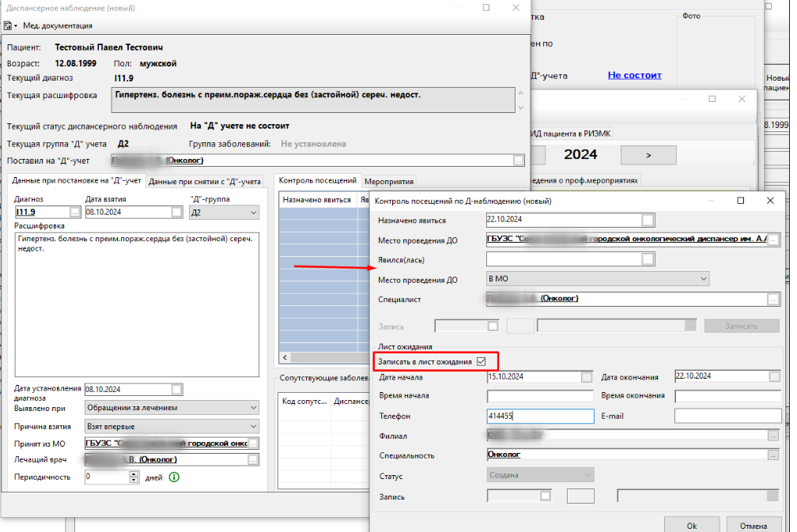The image size is (797, 532).
Task: Switch to Данные при снятии с Д-учета tab
Action: (x=204, y=181)
